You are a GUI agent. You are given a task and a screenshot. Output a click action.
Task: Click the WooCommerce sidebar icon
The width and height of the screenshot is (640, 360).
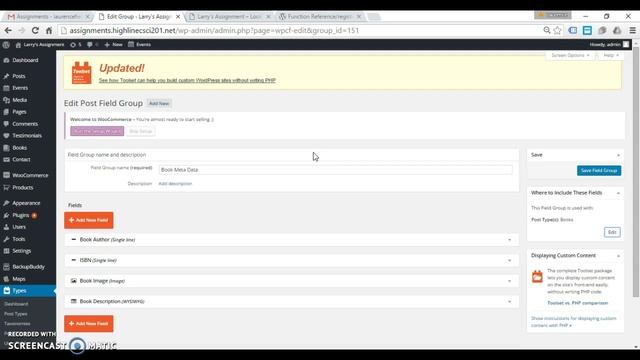click(x=6, y=175)
